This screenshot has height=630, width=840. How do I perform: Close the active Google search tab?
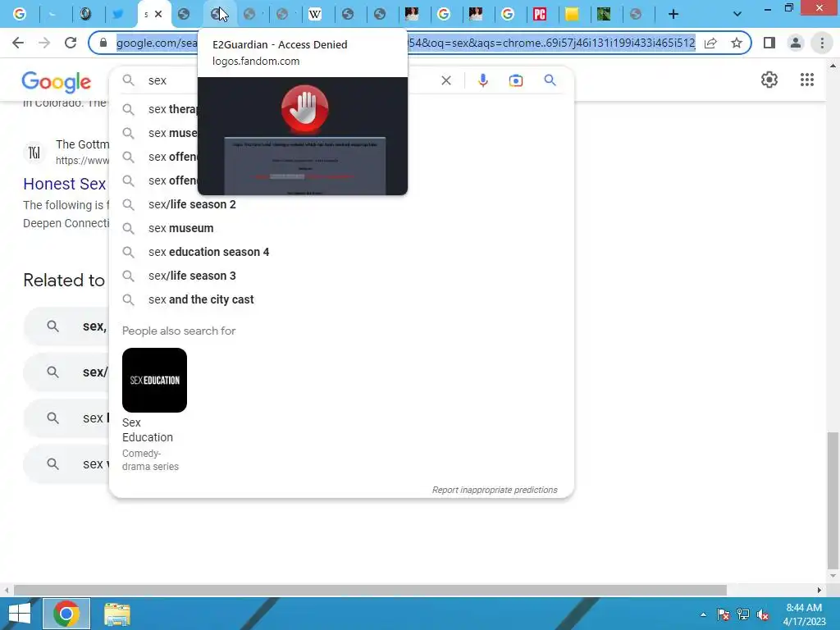tap(158, 15)
